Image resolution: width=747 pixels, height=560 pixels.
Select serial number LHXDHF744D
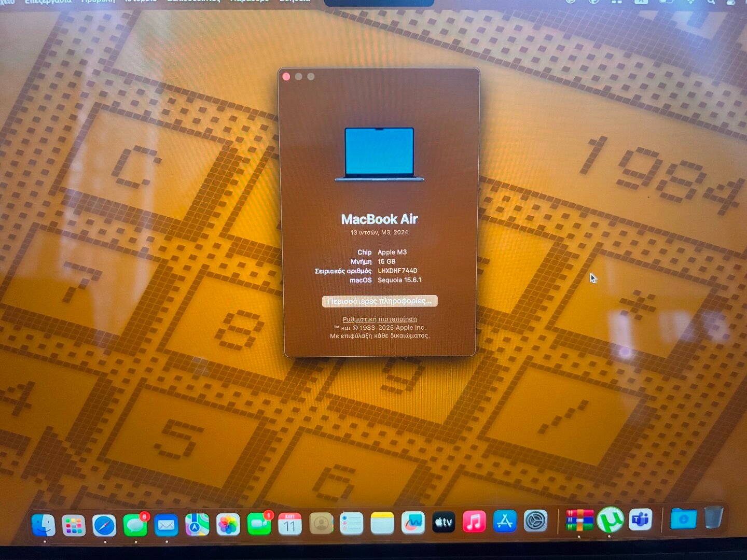click(x=397, y=271)
